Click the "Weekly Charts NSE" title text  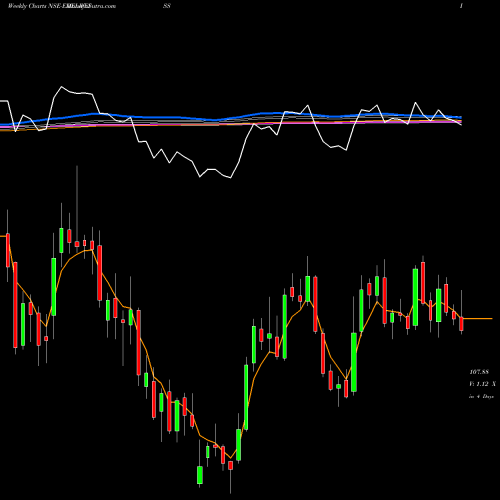pyautogui.click(x=33, y=6)
